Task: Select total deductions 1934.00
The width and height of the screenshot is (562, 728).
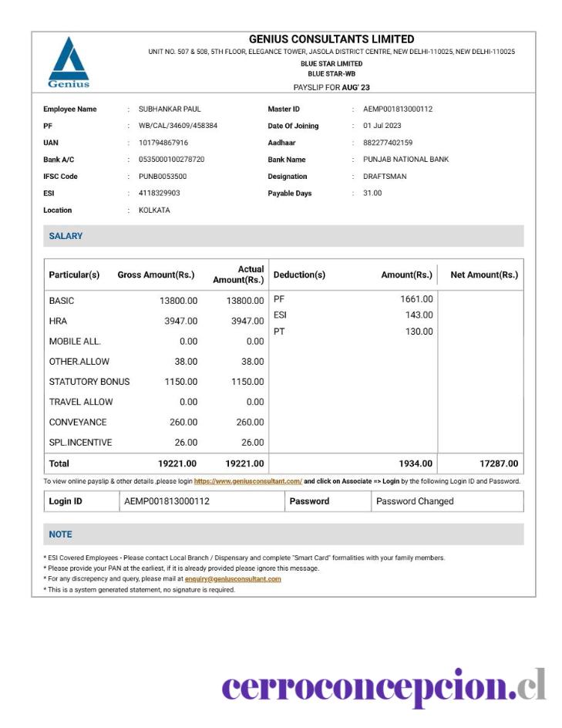Action: tap(416, 463)
